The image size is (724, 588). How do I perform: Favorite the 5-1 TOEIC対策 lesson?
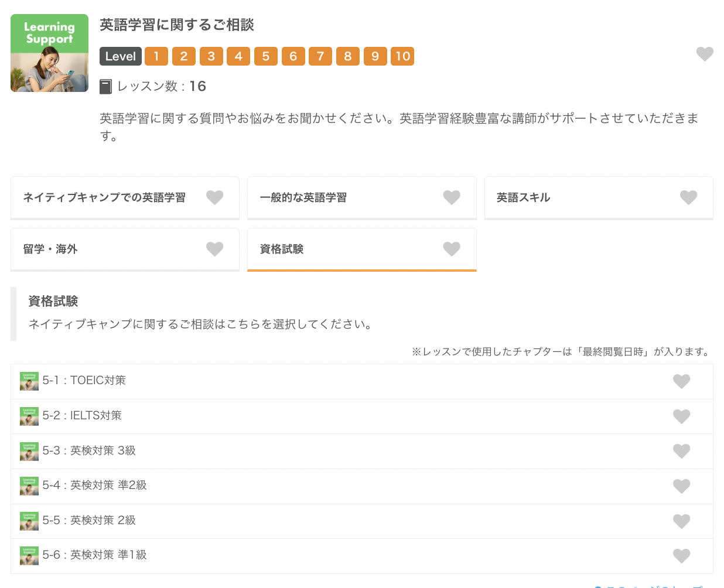(x=681, y=381)
